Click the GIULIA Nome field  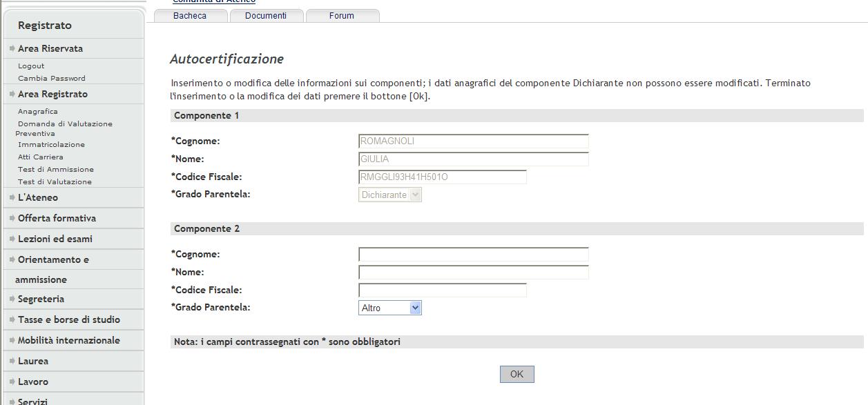tap(474, 159)
